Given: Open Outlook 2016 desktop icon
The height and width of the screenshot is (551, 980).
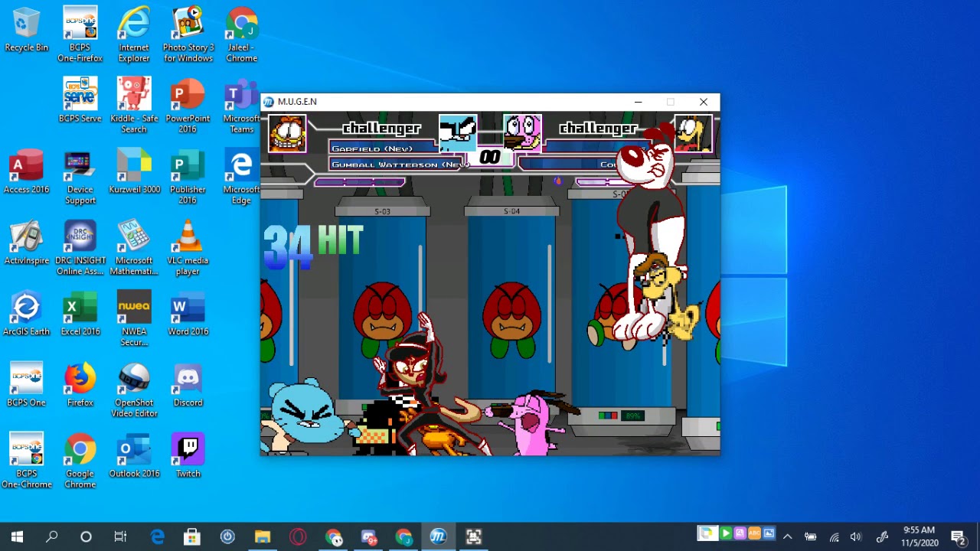Looking at the screenshot, I should point(134,456).
